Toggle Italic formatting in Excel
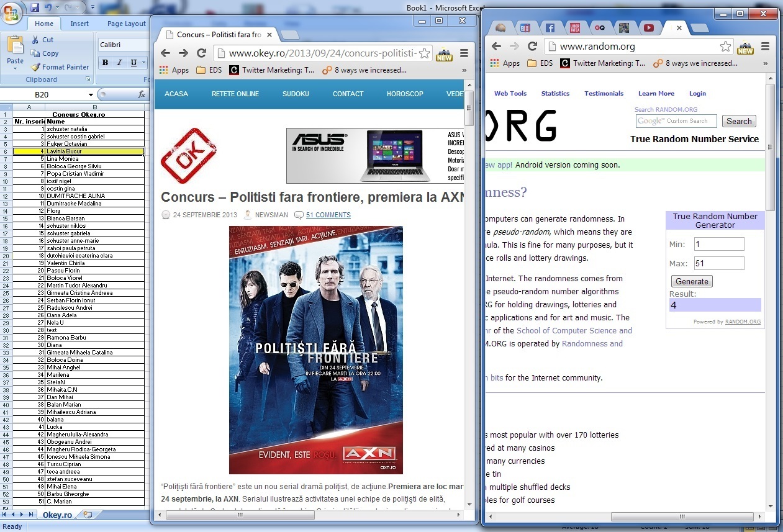Viewport: 783px width, 532px height. click(119, 63)
